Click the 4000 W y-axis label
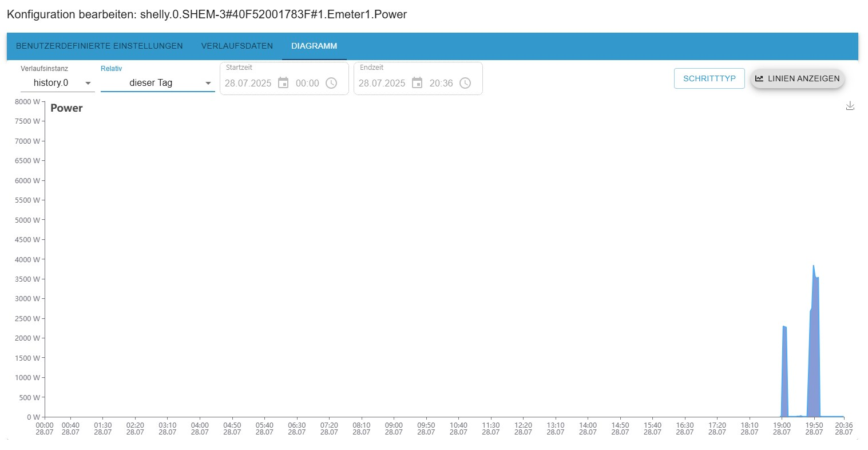Viewport: 868px width, 450px height. click(27, 259)
